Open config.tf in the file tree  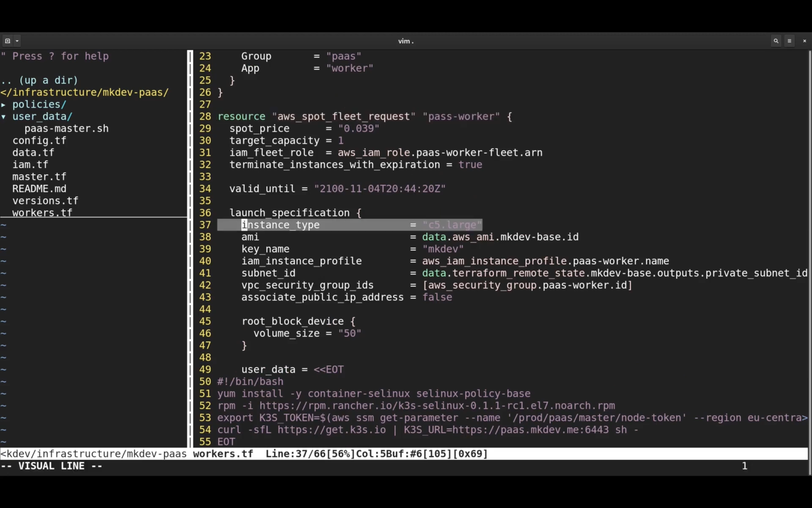[x=39, y=141]
